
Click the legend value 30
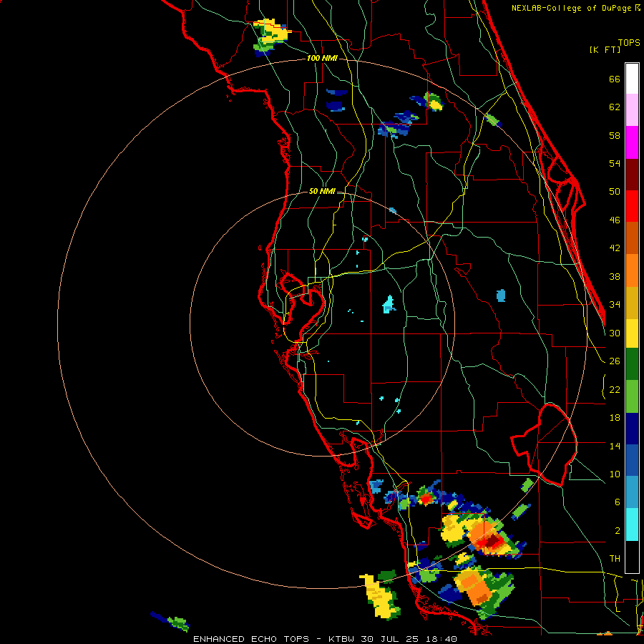coord(615,333)
